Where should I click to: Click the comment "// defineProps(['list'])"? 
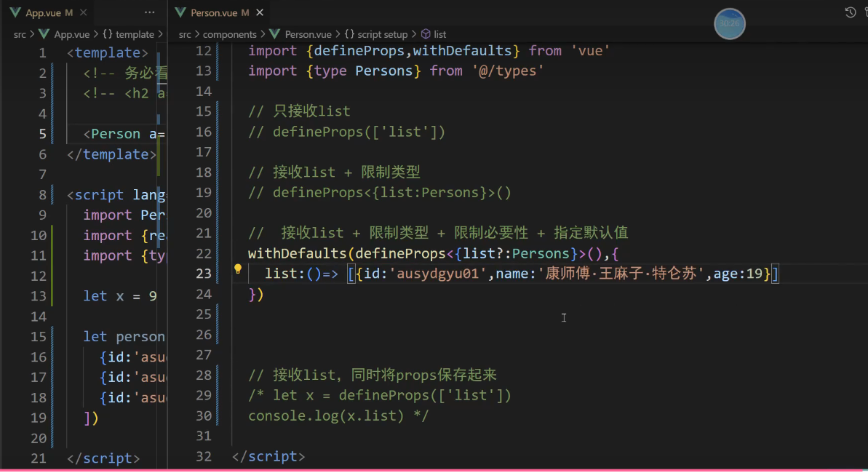(346, 132)
